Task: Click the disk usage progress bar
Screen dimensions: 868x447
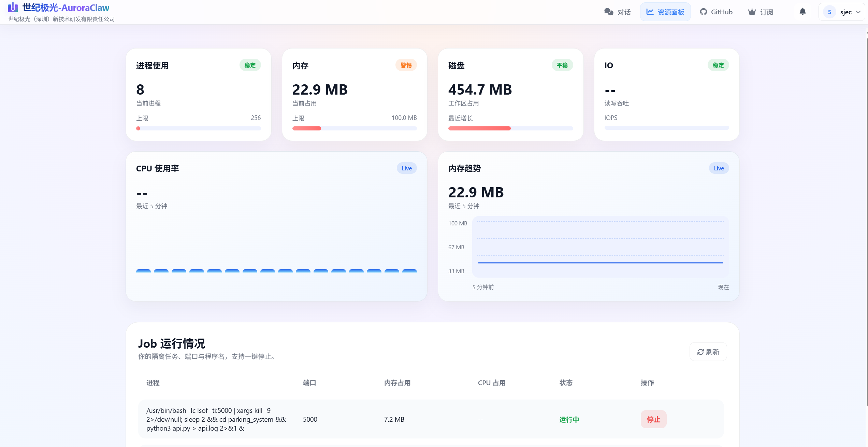Action: point(510,128)
